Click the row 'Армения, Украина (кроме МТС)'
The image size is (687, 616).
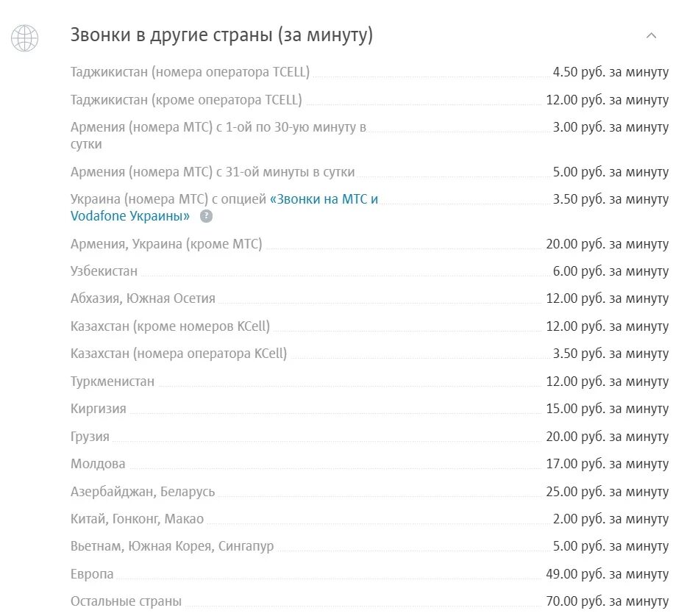pos(369,244)
